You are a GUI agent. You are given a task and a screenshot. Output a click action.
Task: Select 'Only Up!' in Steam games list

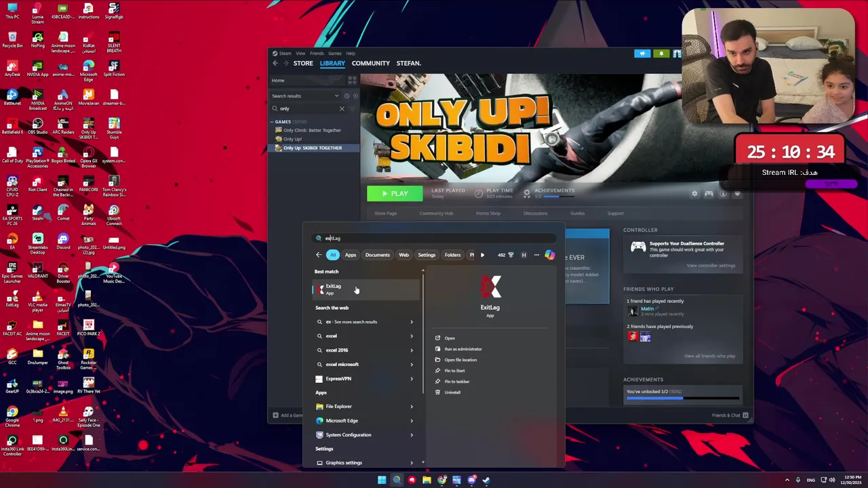click(x=293, y=139)
